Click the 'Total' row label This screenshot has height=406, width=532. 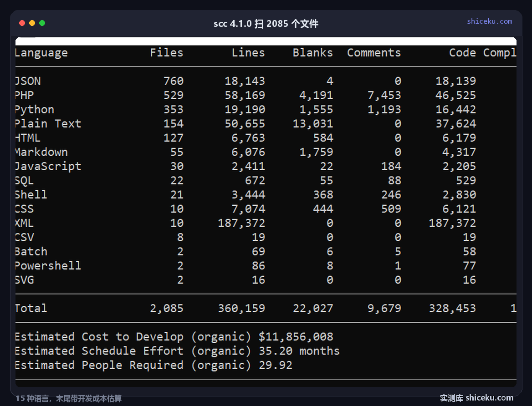[x=31, y=308]
